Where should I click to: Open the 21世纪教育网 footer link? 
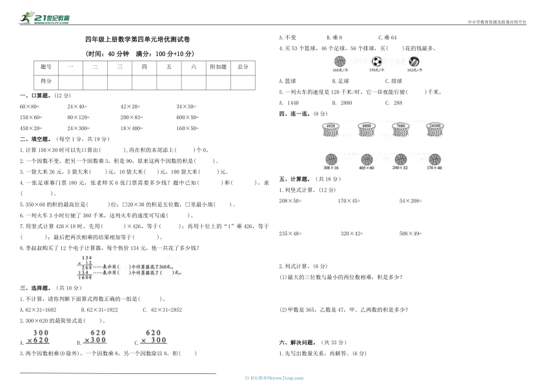click(274, 378)
